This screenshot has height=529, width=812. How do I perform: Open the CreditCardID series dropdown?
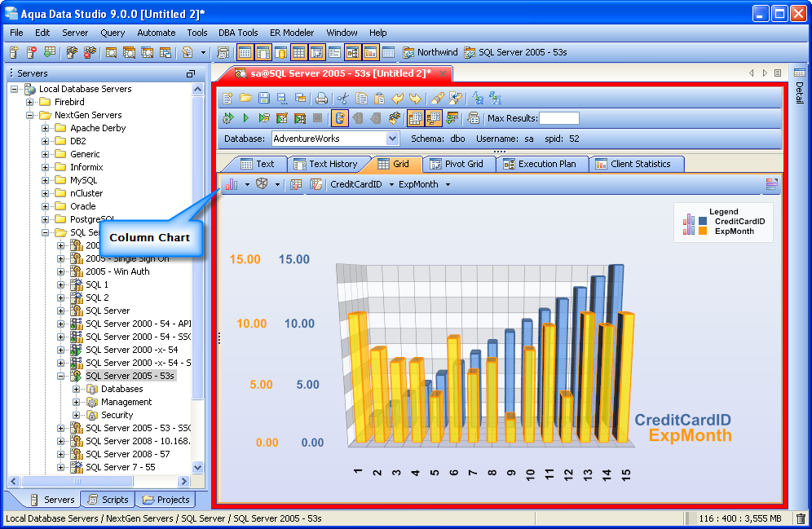click(x=391, y=184)
